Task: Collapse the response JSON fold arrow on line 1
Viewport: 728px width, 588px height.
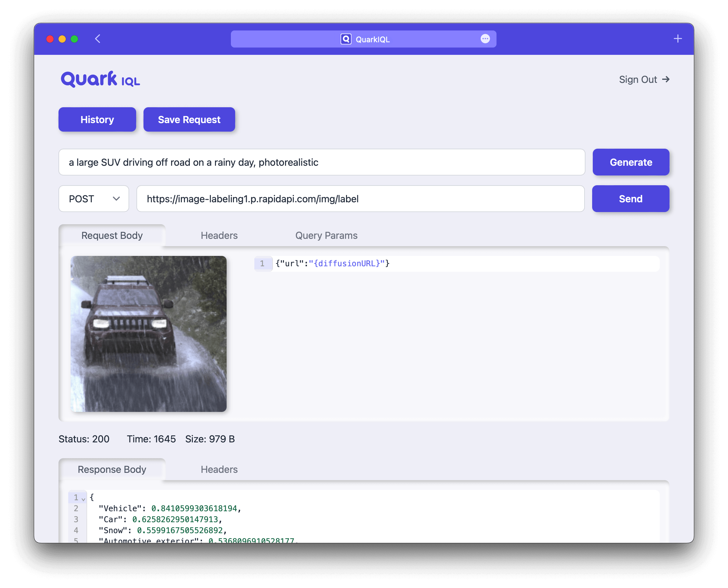Action: pos(83,499)
